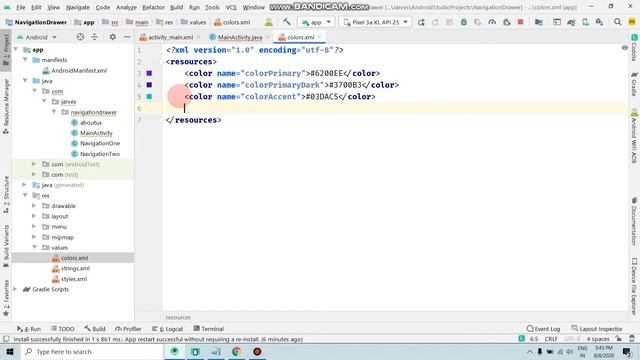This screenshot has width=640, height=360.
Task: Expand the mipmap folder
Action: click(x=34, y=237)
